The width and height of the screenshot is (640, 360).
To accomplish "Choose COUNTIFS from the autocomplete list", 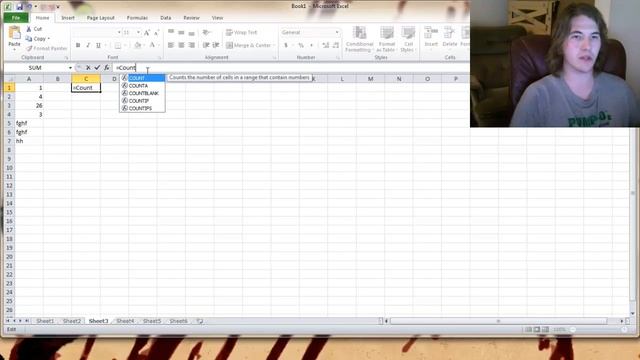I will tap(142, 108).
